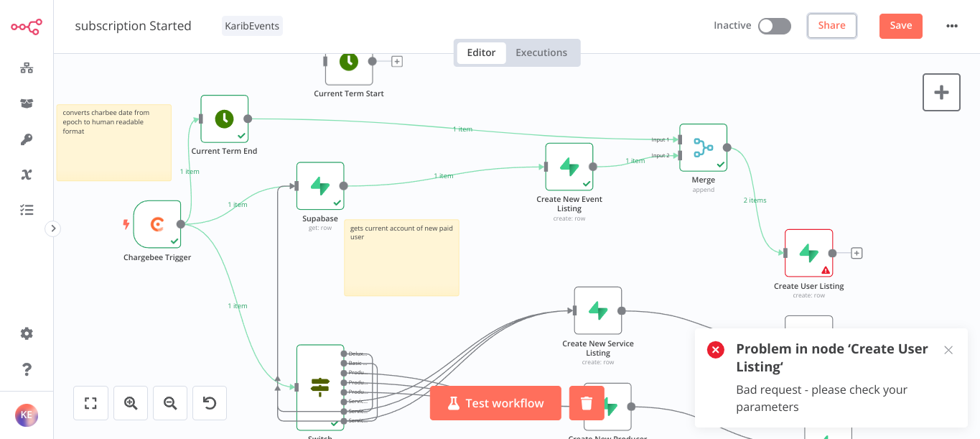This screenshot has width=980, height=439.
Task: Expand the left sidebar with chevron
Action: point(53,228)
